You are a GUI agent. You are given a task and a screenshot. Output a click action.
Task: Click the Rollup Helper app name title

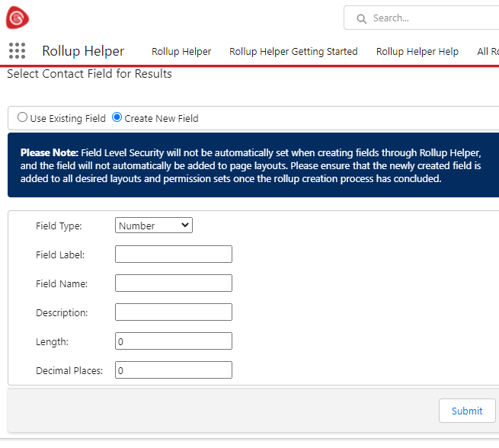point(83,51)
